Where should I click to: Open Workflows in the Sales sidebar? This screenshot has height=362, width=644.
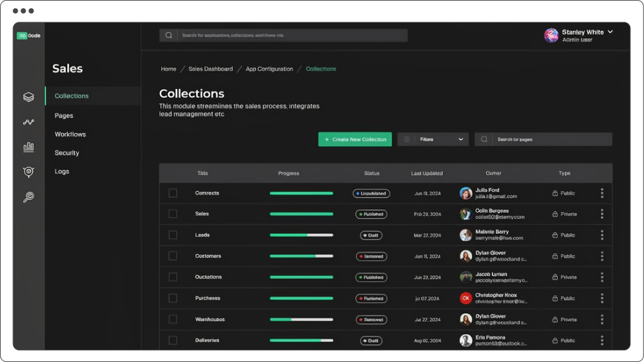pyautogui.click(x=70, y=134)
